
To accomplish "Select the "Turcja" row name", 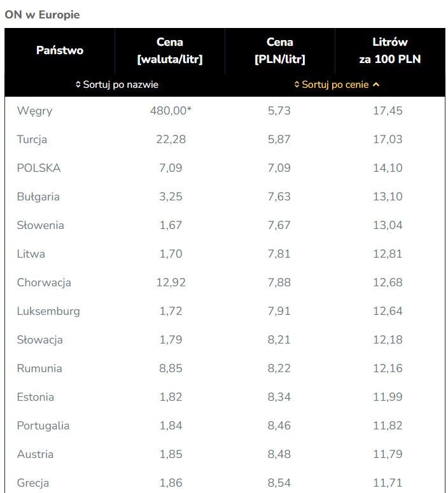I will 32,139.
